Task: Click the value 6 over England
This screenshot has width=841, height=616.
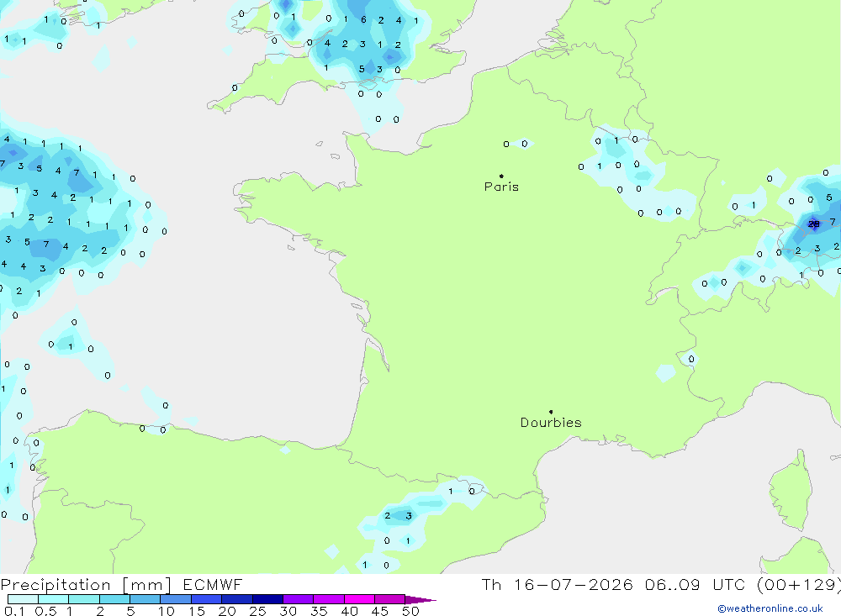Action: (x=363, y=20)
